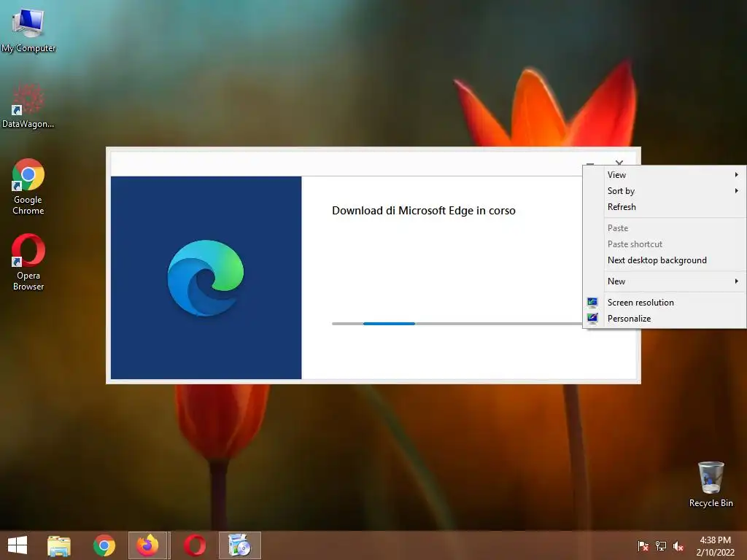Screen dimensions: 747x560
Task: Click the Personalize menu icon
Action: pyautogui.click(x=592, y=319)
